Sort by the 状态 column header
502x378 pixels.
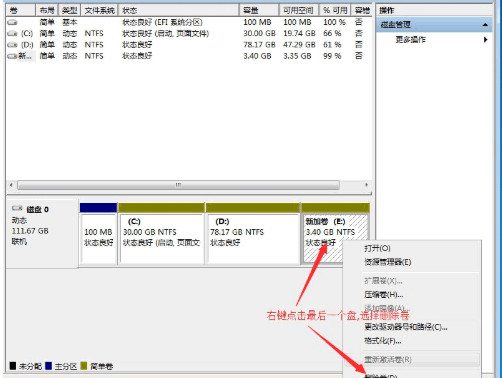[x=179, y=11]
